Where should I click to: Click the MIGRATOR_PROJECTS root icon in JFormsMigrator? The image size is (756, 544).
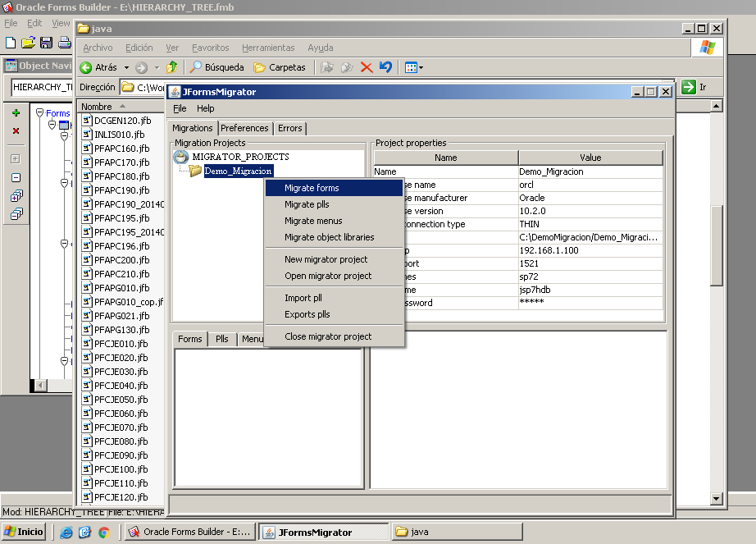point(181,157)
